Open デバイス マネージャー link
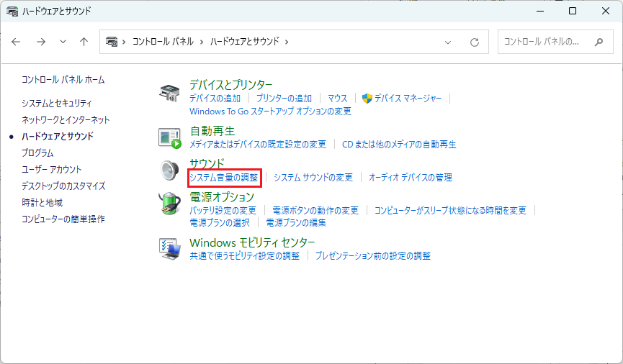Image resolution: width=623 pixels, height=364 pixels. 408,99
